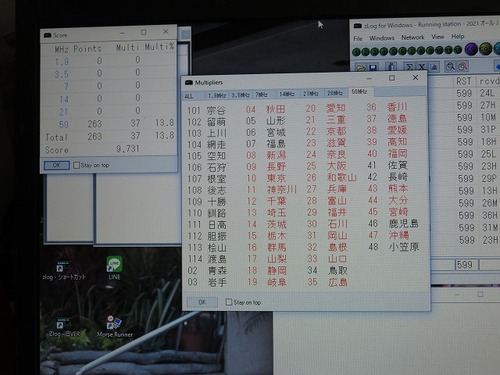Viewport: 500px width, 375px height.
Task: Click the Score value 9,731
Action: click(x=128, y=149)
